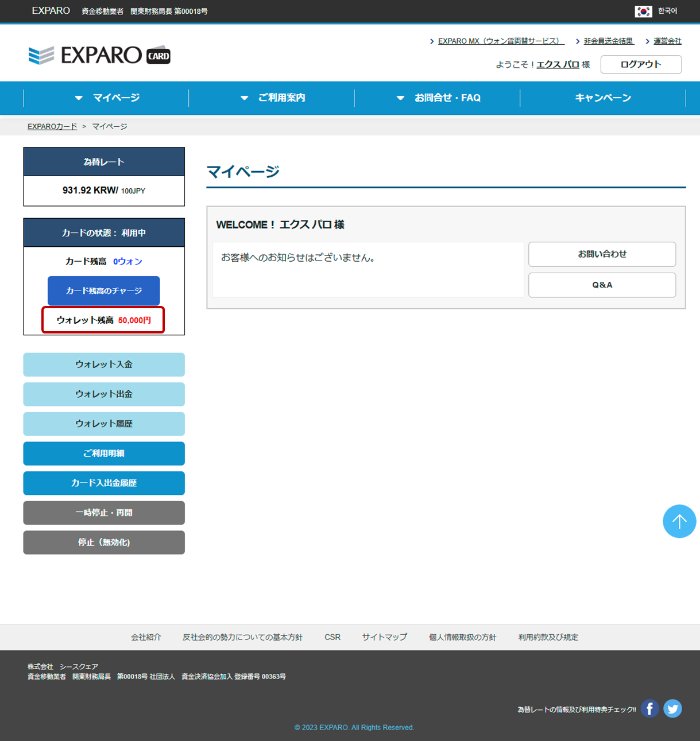Image resolution: width=700 pixels, height=741 pixels.
Task: Click the EXPARO CARD logo
Action: click(99, 55)
